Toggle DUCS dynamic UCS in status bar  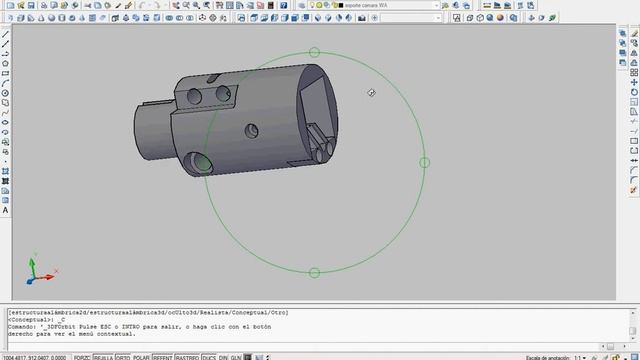coord(209,358)
